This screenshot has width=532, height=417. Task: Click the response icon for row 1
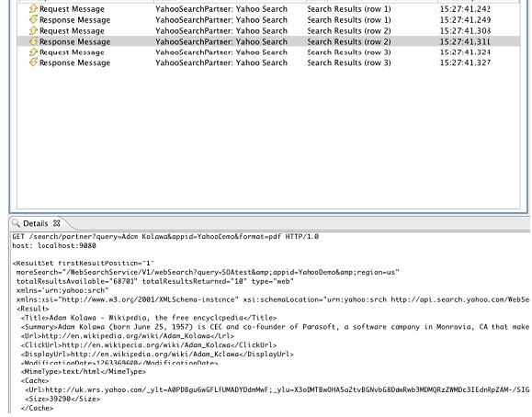33,19
